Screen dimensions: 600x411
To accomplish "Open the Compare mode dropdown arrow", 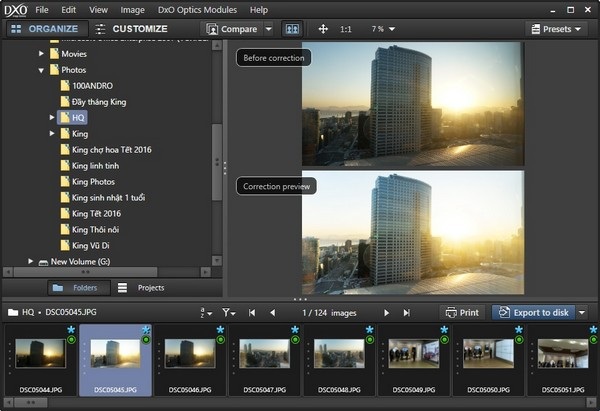I will pos(269,29).
